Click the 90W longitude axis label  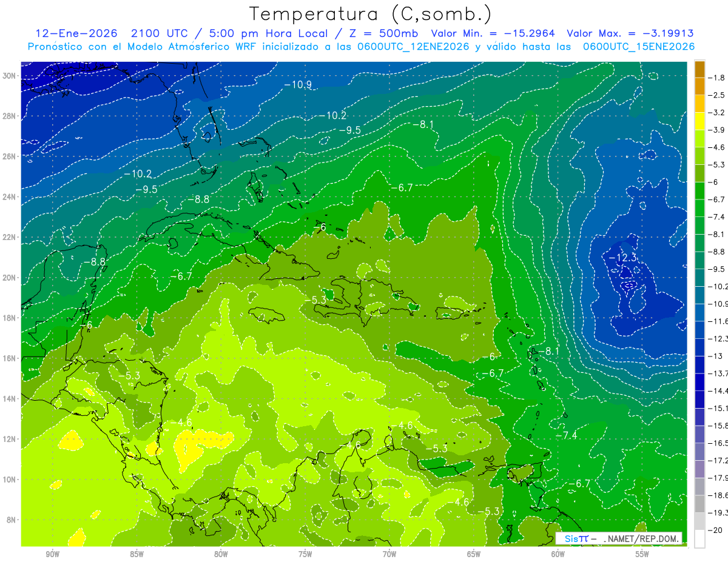click(x=52, y=554)
